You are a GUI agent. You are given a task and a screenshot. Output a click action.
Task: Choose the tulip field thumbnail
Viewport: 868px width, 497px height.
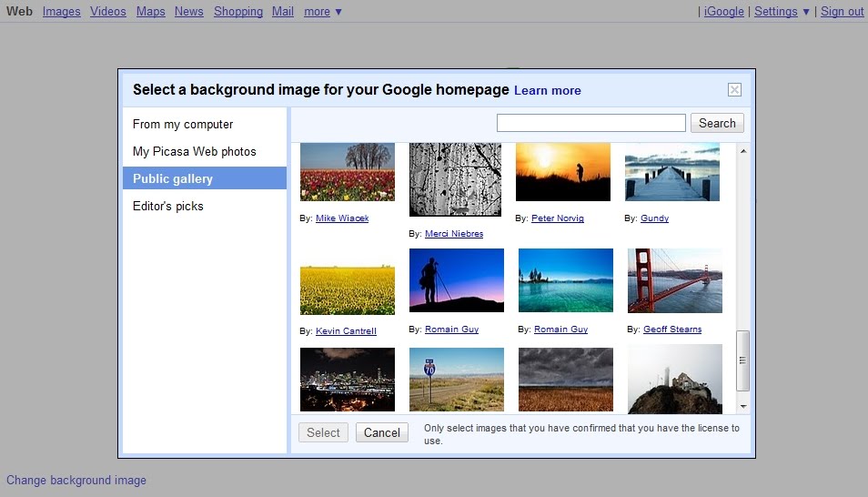point(347,172)
